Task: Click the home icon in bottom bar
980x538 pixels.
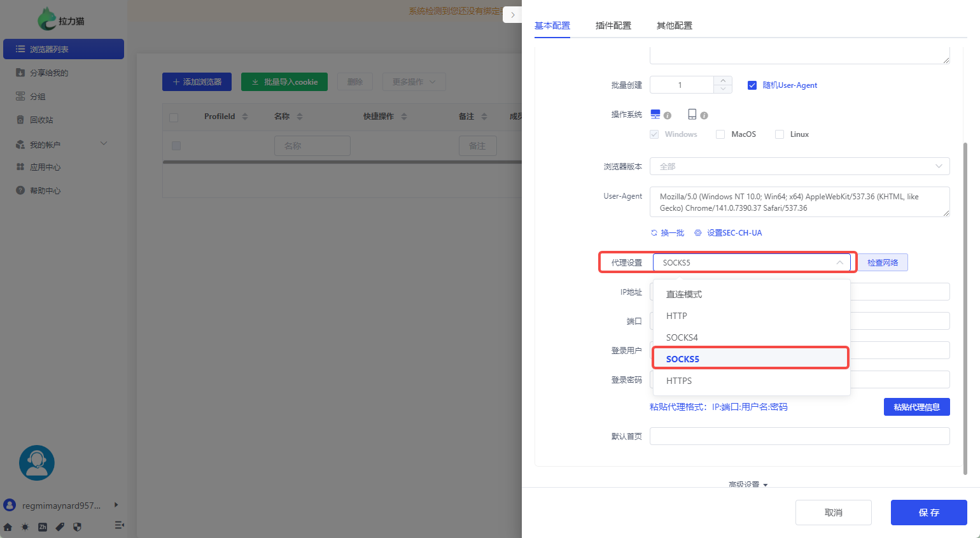Action: 8,527
